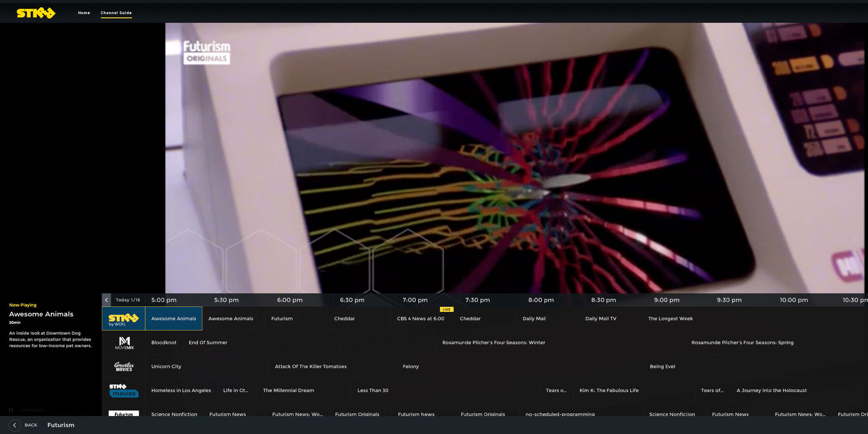Click the Futurism Originals video player
Viewport: 868px width, 434px height.
(515, 158)
